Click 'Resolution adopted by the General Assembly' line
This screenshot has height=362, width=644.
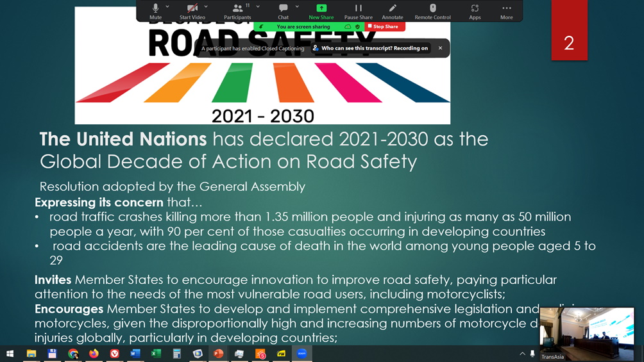(x=173, y=186)
